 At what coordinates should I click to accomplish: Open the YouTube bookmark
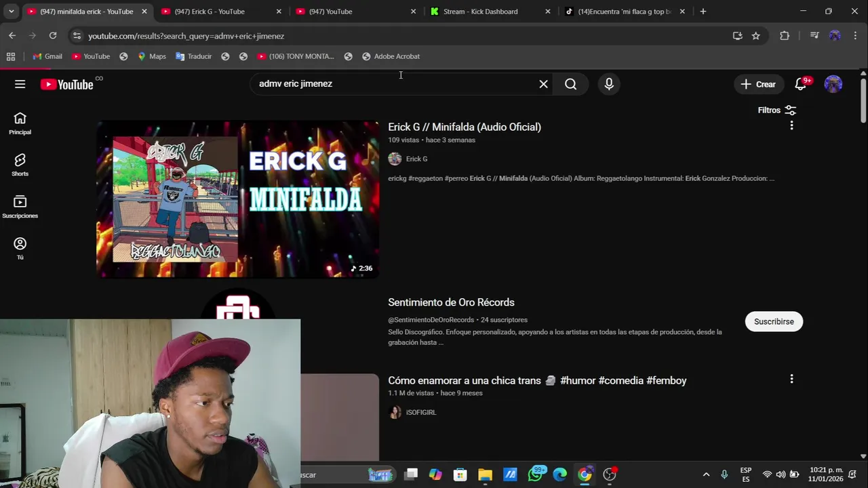pyautogui.click(x=91, y=56)
